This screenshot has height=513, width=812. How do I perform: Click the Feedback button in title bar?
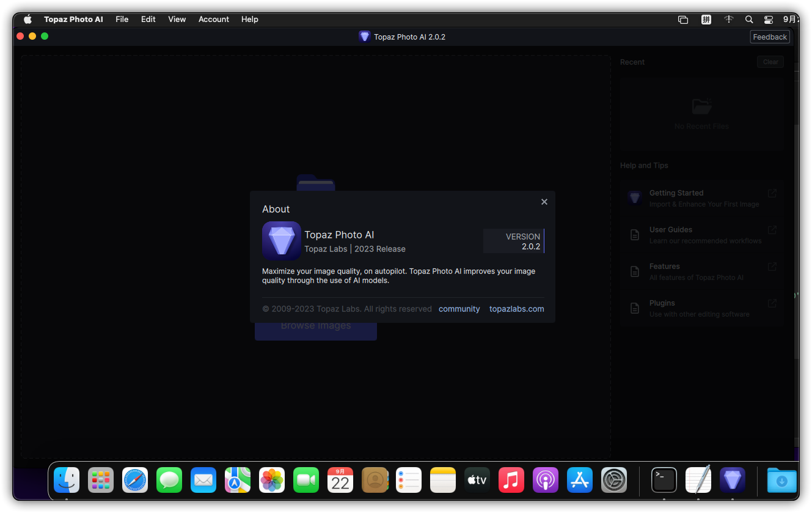click(x=770, y=37)
